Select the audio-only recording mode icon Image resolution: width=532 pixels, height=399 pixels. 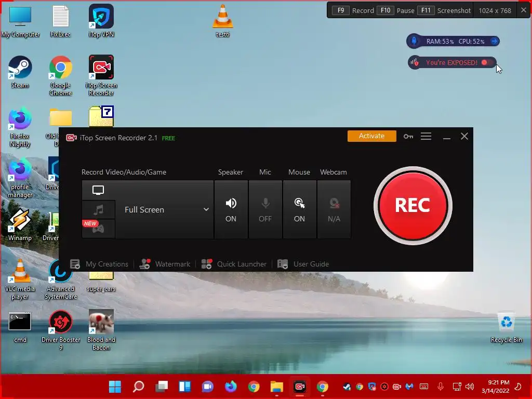98,210
